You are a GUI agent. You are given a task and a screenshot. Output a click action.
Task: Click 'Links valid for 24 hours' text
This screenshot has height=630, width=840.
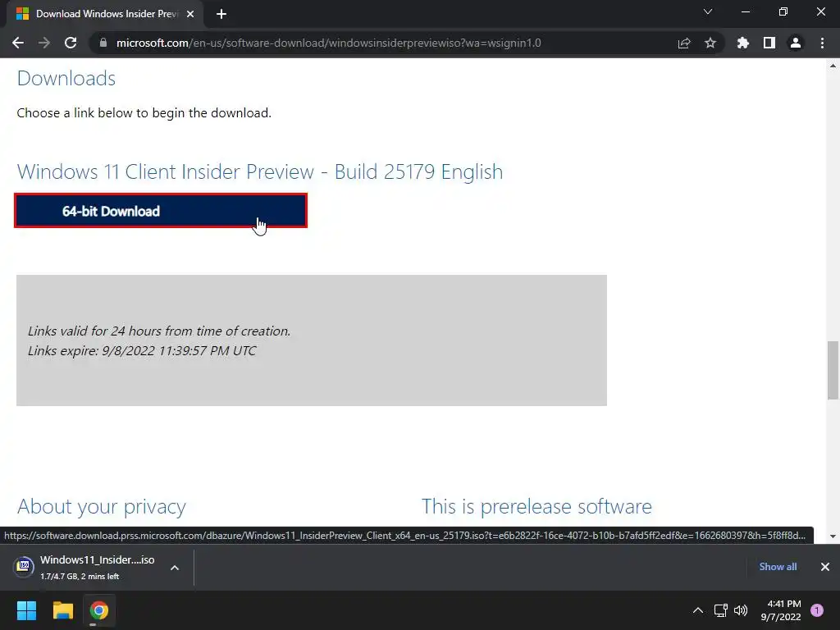[x=159, y=331]
